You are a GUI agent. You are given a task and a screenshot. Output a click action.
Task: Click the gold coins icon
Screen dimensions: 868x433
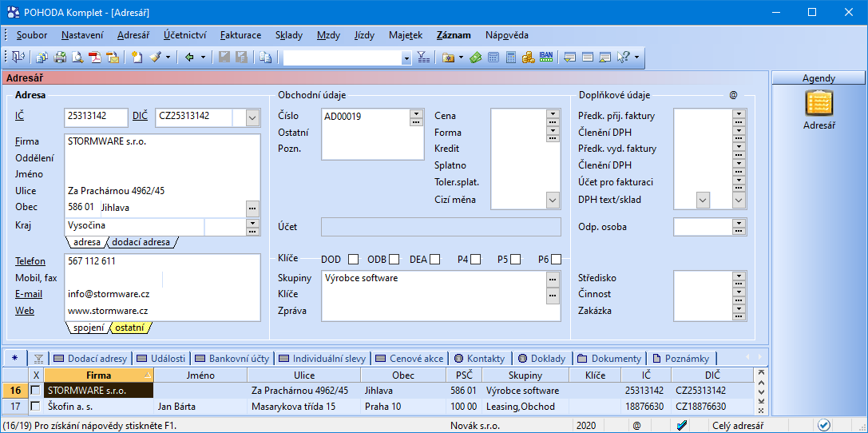click(529, 57)
